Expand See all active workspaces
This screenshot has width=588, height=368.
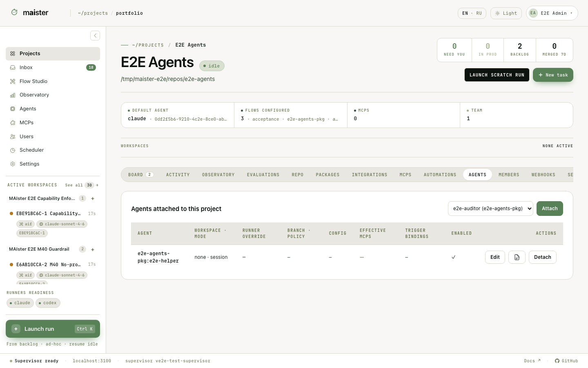82,185
